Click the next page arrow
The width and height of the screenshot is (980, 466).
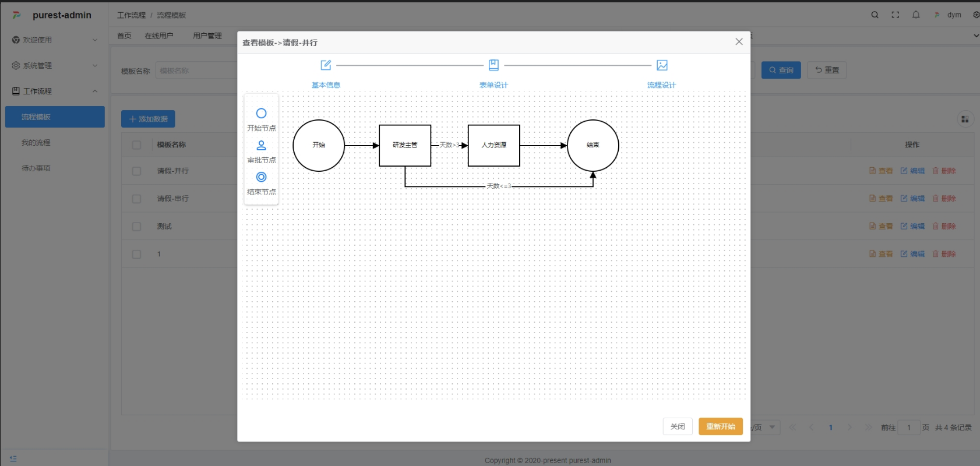(849, 428)
